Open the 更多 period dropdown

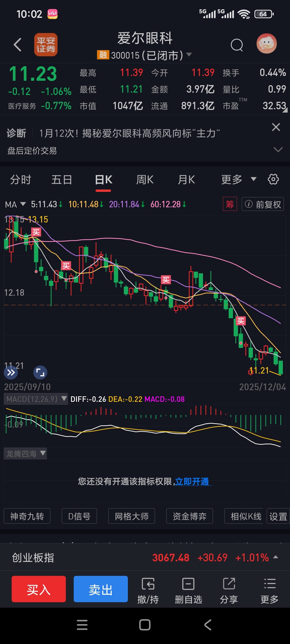pos(239,180)
